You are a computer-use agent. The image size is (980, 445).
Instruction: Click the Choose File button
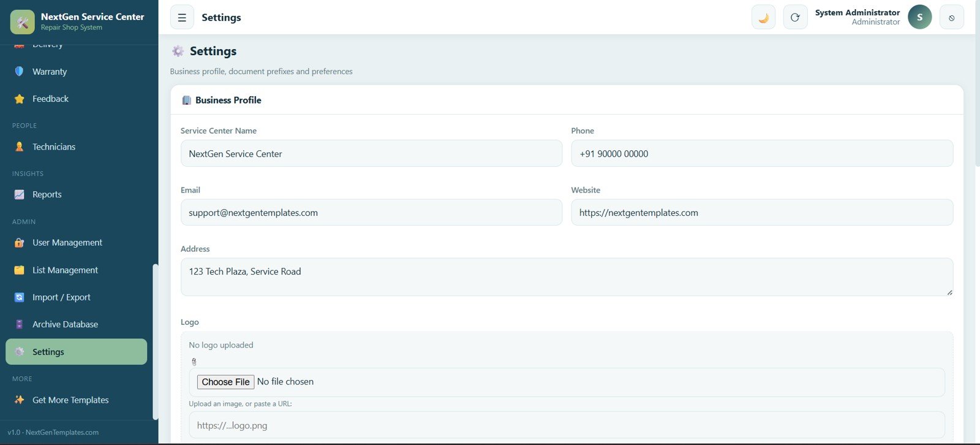click(x=225, y=382)
